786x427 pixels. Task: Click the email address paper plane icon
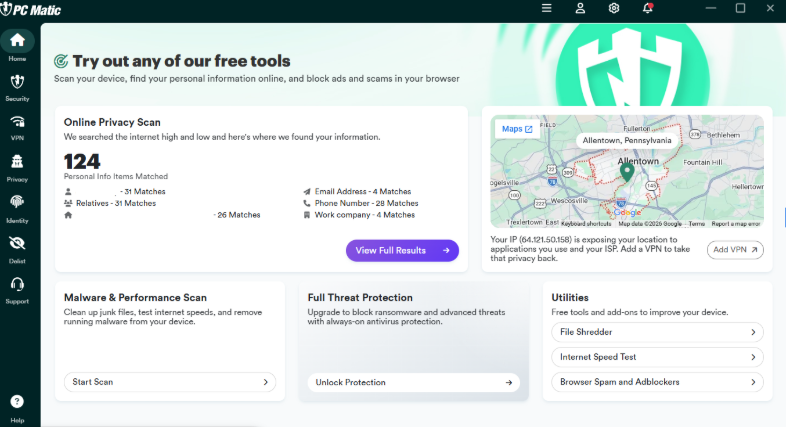click(307, 191)
